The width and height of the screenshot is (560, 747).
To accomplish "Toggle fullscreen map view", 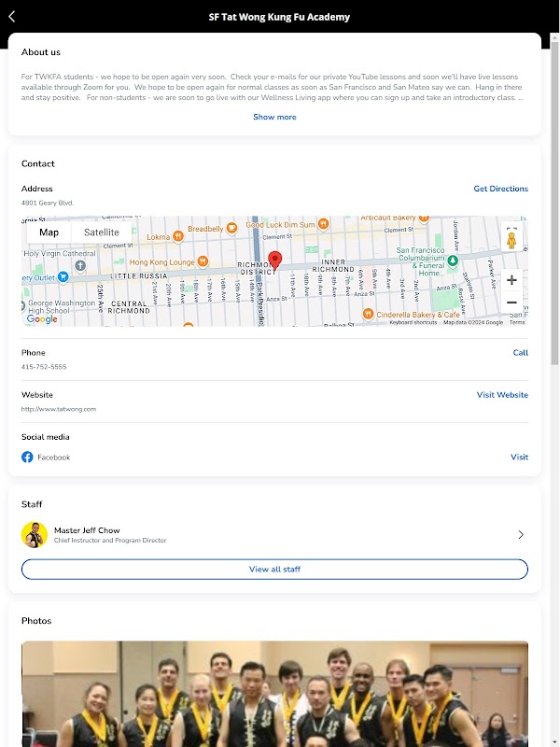I will tap(511, 228).
